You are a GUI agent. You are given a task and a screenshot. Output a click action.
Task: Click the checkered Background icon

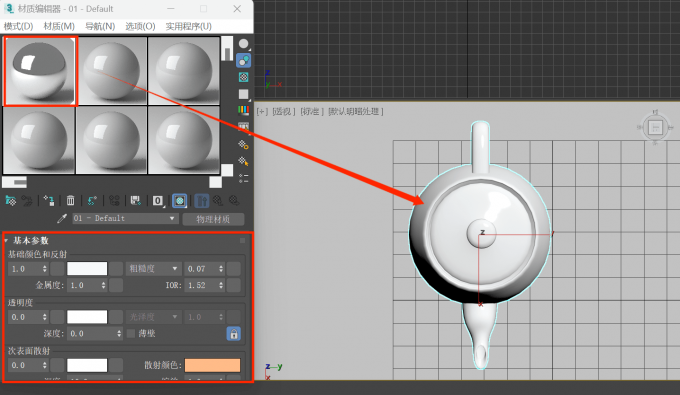[x=244, y=77]
